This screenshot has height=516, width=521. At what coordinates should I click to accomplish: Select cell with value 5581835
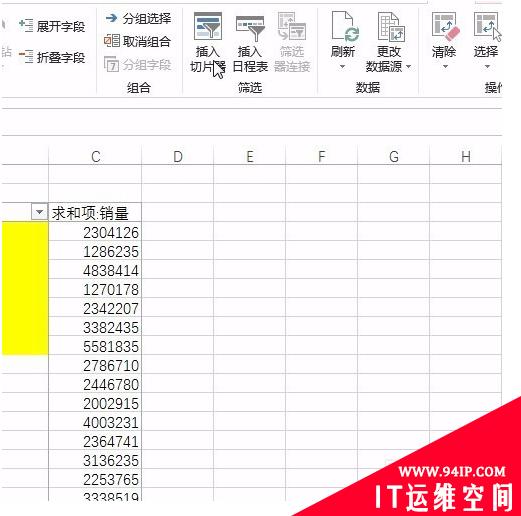(95, 346)
